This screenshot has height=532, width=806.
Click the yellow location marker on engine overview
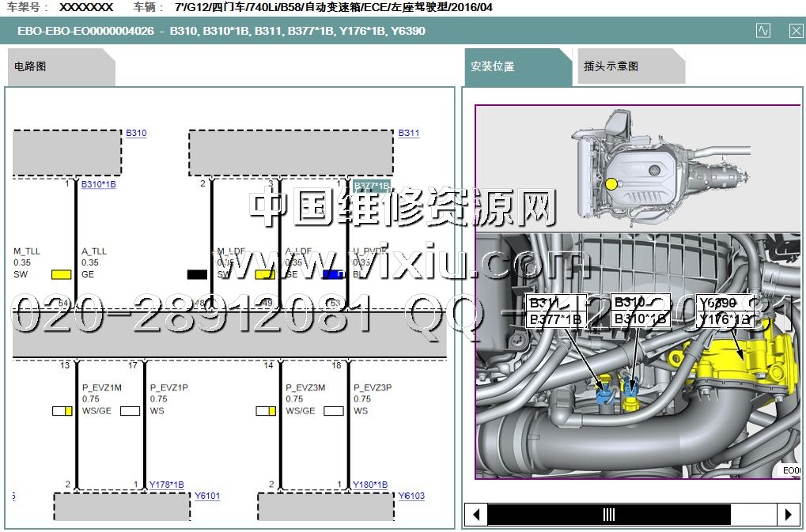coord(611,184)
